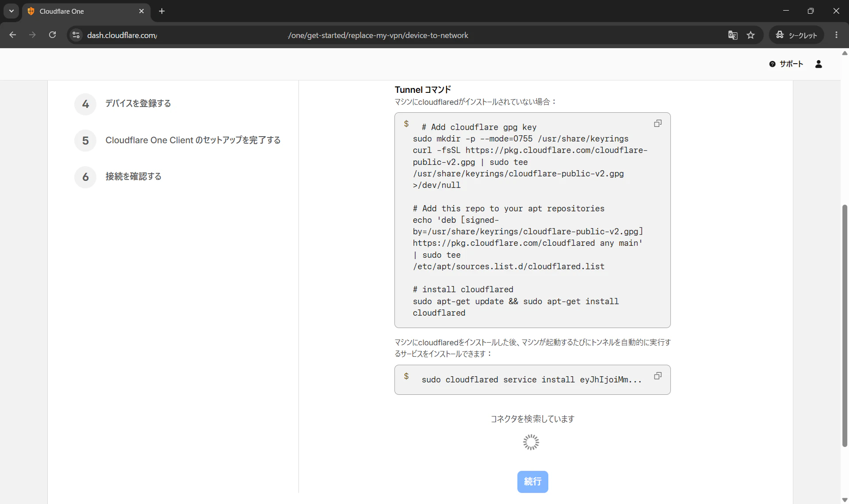The height and width of the screenshot is (504, 849).
Task: Copy the cloudflared install commands block
Action: (658, 124)
